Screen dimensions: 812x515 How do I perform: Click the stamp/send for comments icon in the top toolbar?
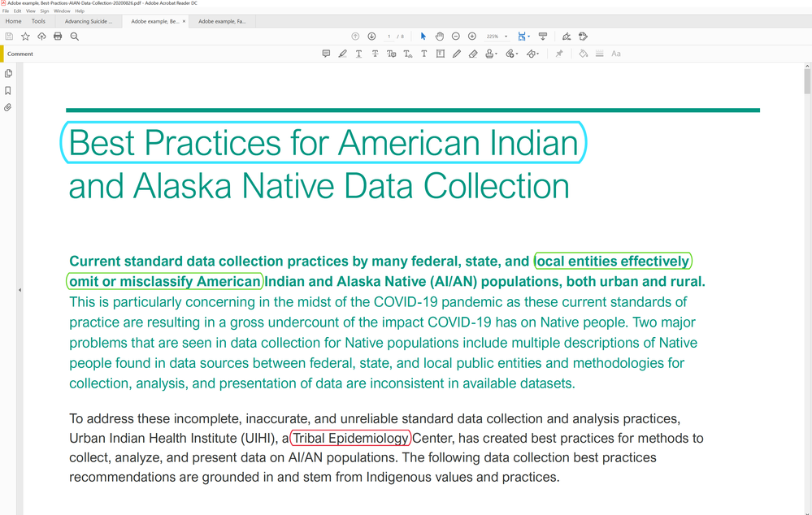click(x=583, y=37)
